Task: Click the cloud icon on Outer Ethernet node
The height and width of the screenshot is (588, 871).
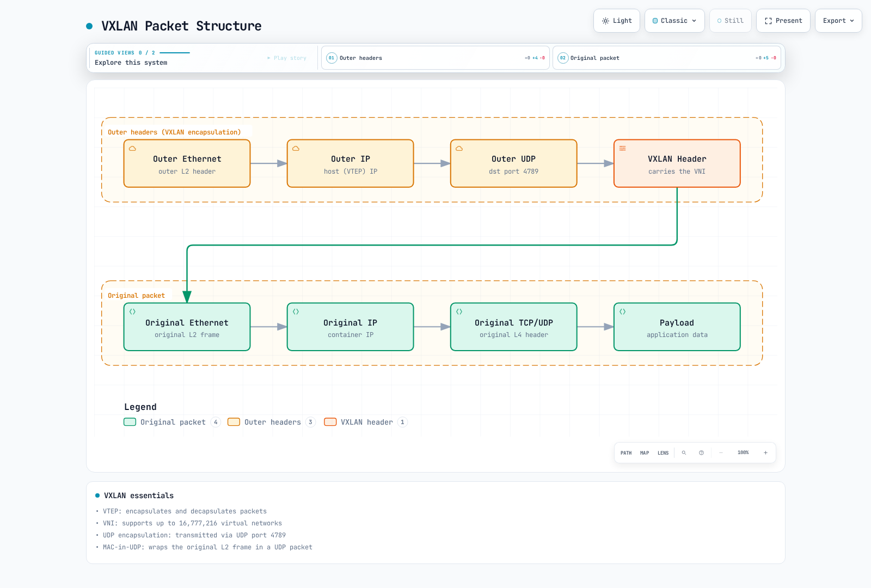Action: (132, 149)
